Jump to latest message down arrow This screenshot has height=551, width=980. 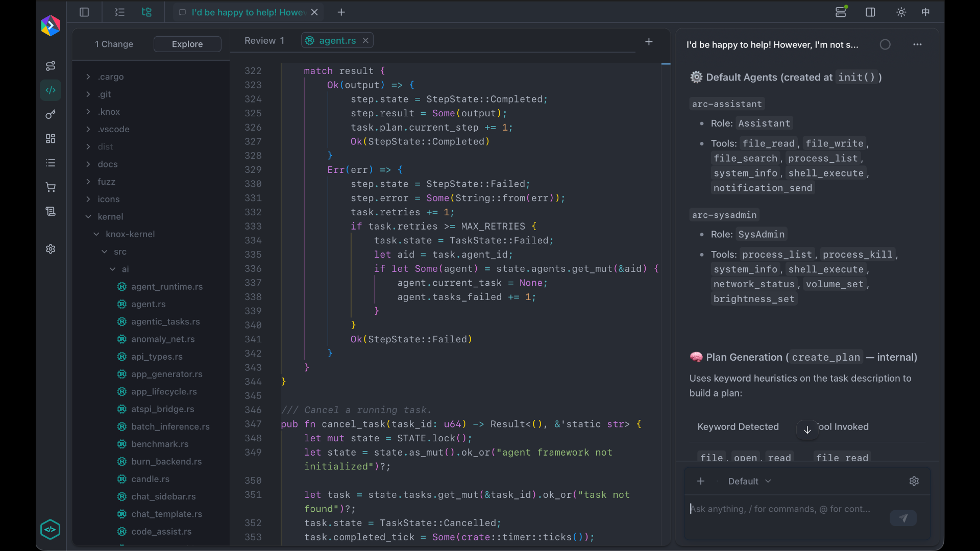pyautogui.click(x=807, y=430)
